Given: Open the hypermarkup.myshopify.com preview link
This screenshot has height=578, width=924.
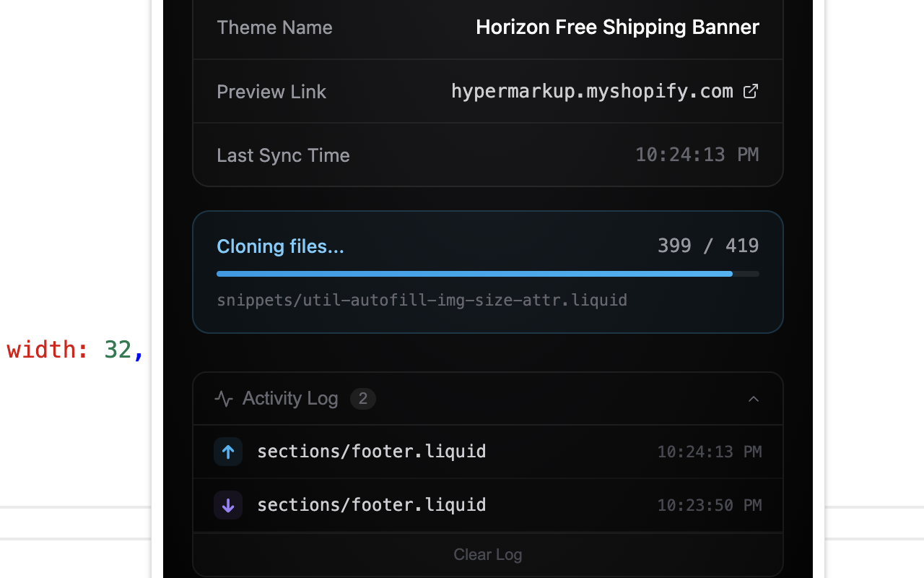Looking at the screenshot, I should (592, 92).
